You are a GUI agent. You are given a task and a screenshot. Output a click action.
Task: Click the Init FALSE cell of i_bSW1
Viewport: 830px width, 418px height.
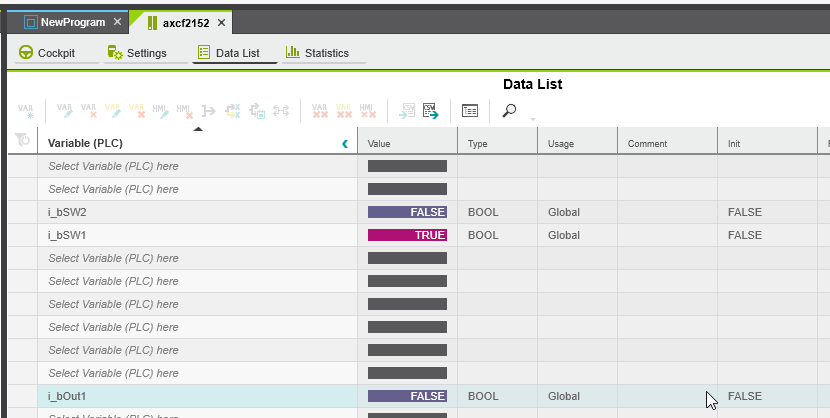(768, 235)
